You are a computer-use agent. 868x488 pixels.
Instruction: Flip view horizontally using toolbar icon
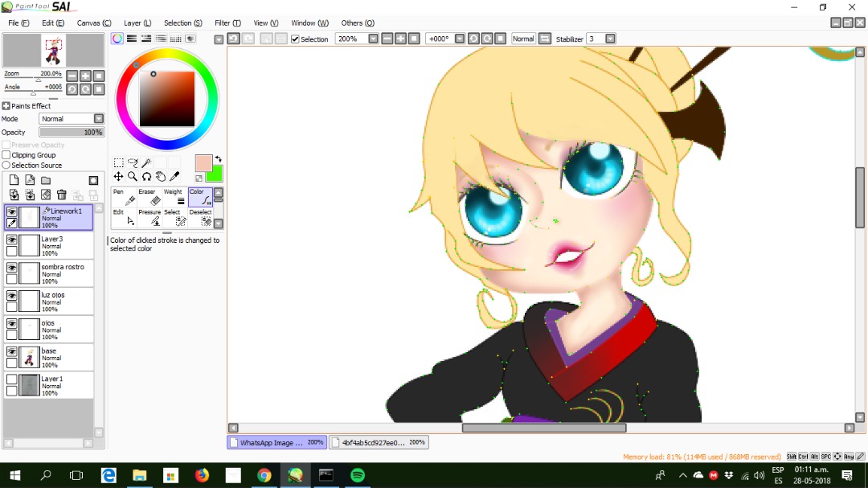(545, 39)
